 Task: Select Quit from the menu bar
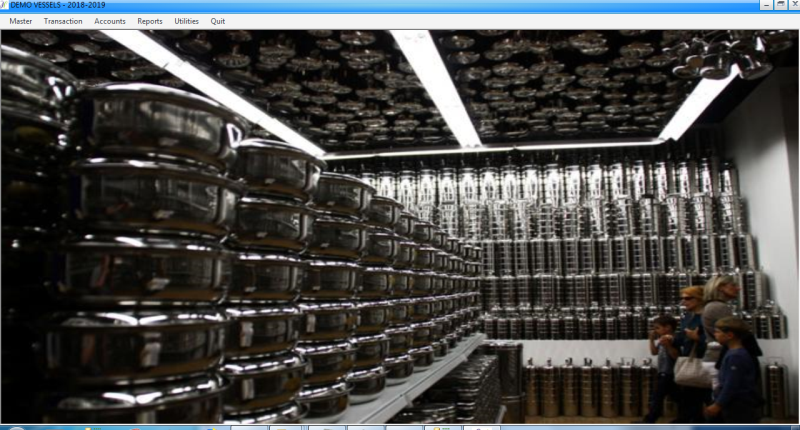(218, 21)
